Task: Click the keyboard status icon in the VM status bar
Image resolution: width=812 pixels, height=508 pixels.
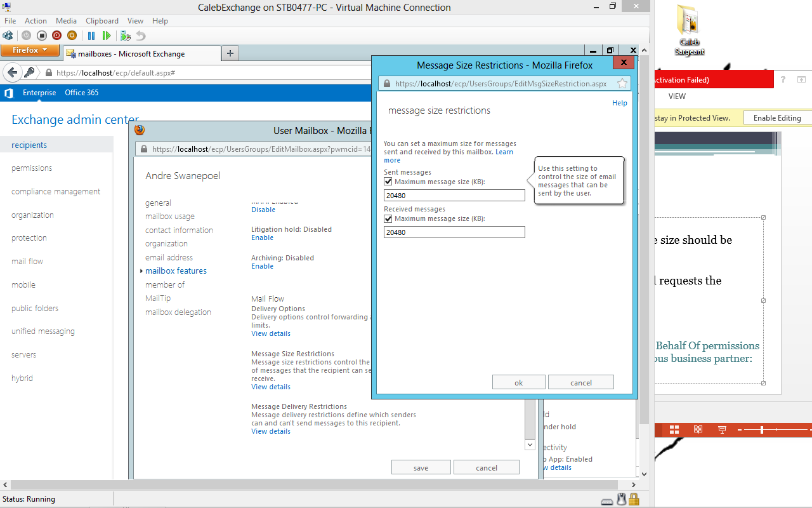Action: pyautogui.click(x=607, y=500)
